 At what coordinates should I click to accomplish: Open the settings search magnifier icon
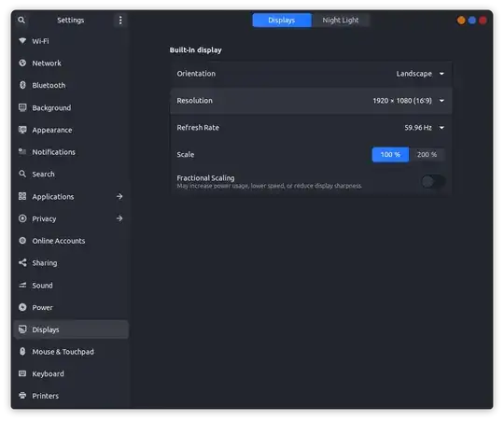point(21,20)
